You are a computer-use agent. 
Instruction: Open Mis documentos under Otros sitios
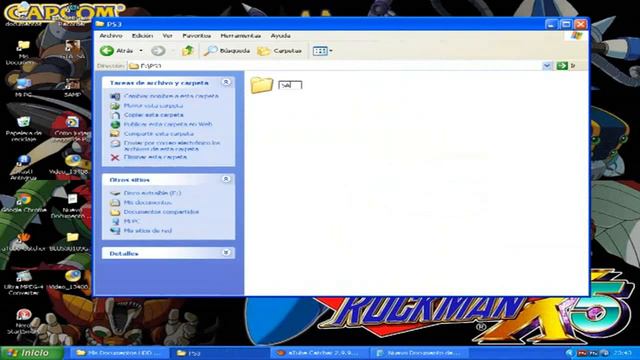(x=148, y=202)
